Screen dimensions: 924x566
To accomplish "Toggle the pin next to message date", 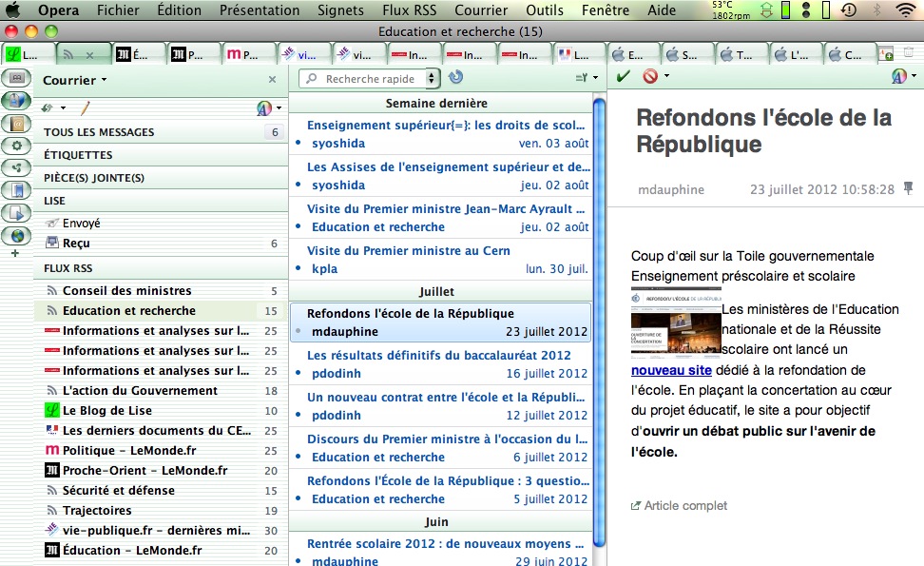I will click(908, 189).
